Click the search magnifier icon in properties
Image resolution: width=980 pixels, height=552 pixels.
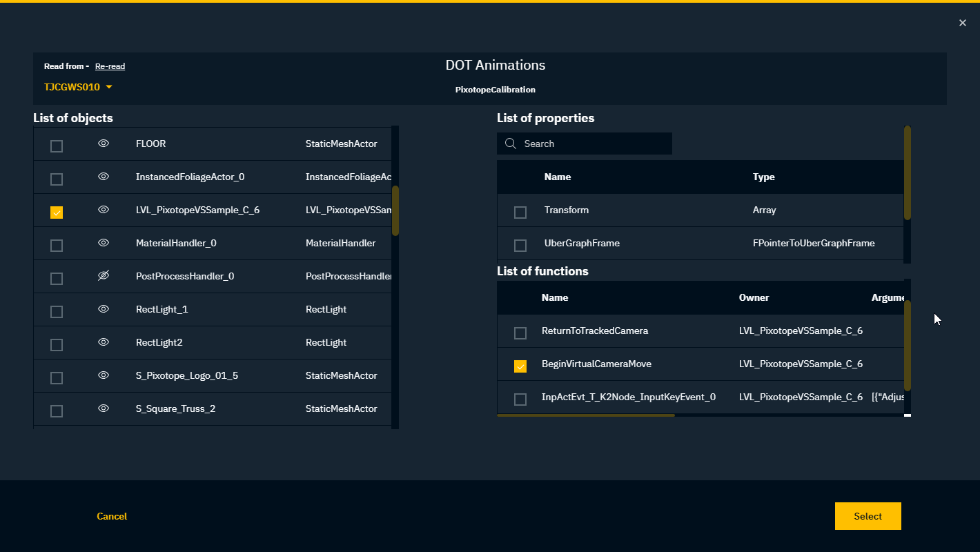coord(511,144)
